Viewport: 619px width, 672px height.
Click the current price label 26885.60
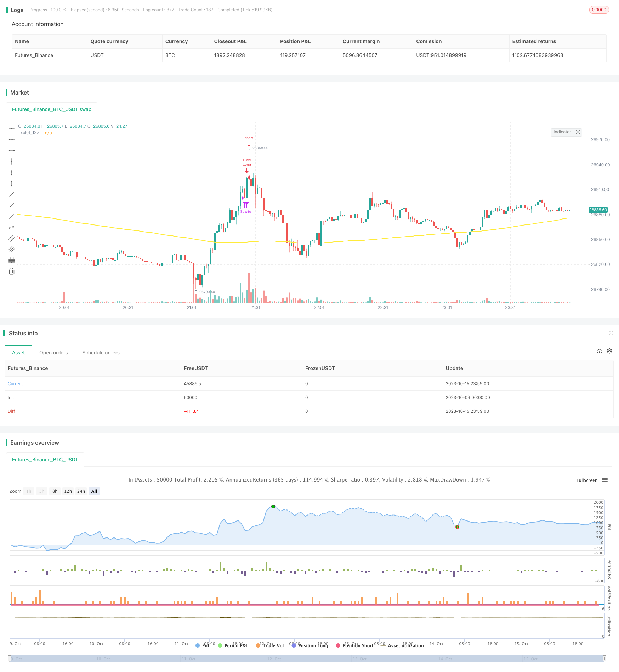click(598, 210)
